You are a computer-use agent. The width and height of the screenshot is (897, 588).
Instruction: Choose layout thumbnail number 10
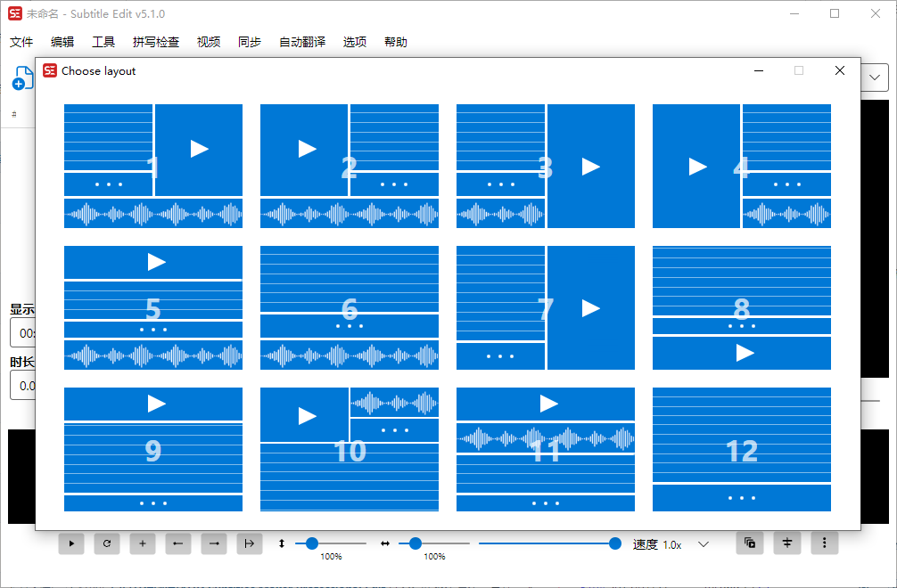point(350,449)
